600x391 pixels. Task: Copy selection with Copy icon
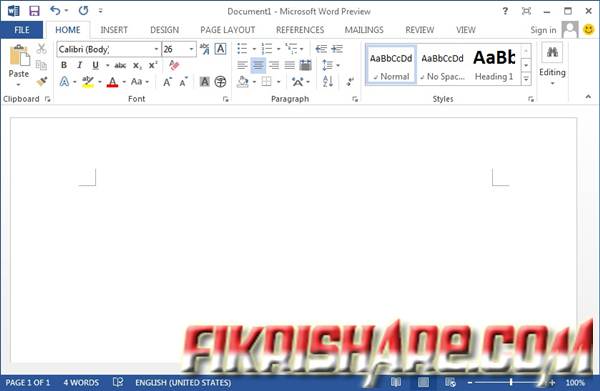[x=41, y=65]
